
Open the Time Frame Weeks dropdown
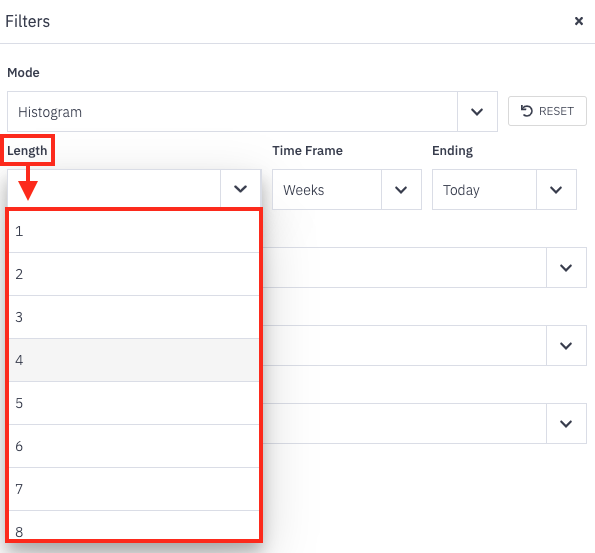346,190
